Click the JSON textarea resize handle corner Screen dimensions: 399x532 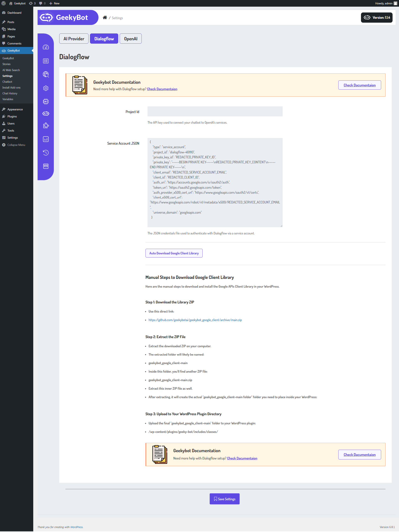(281, 226)
